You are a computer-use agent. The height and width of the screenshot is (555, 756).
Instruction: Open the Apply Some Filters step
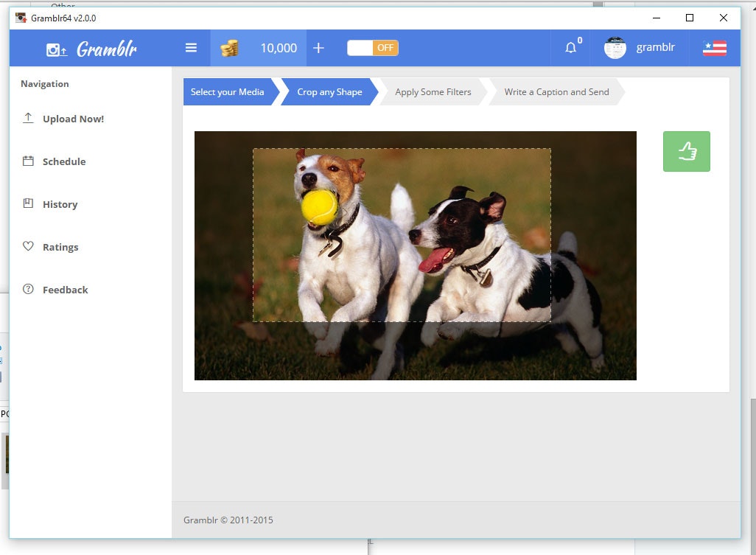433,91
